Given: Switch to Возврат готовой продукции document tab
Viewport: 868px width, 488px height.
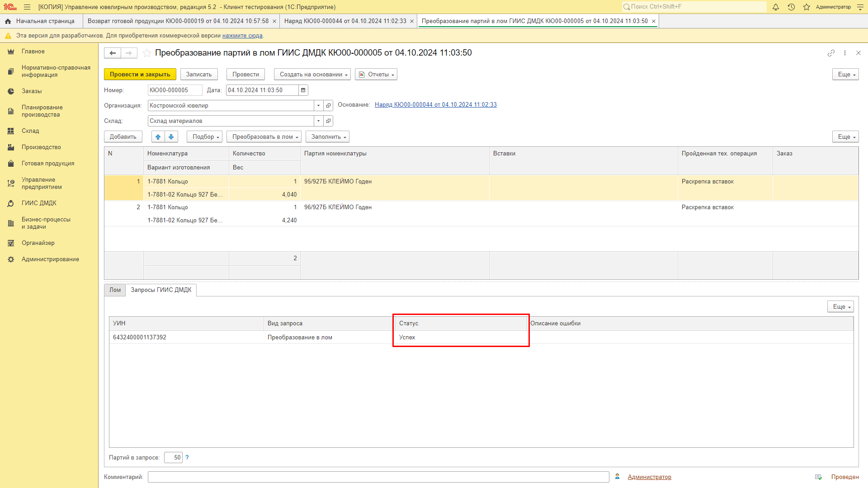Looking at the screenshot, I should pyautogui.click(x=178, y=21).
